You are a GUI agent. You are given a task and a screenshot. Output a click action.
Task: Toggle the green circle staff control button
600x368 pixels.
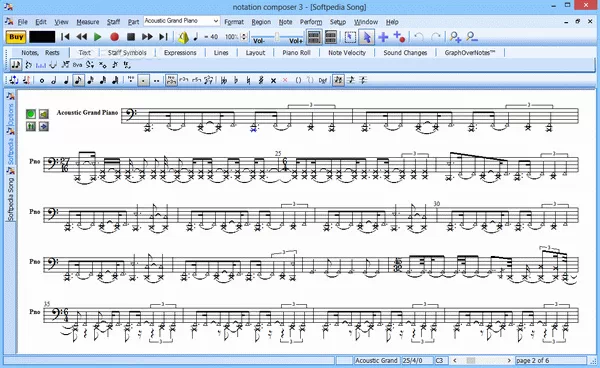(31, 114)
